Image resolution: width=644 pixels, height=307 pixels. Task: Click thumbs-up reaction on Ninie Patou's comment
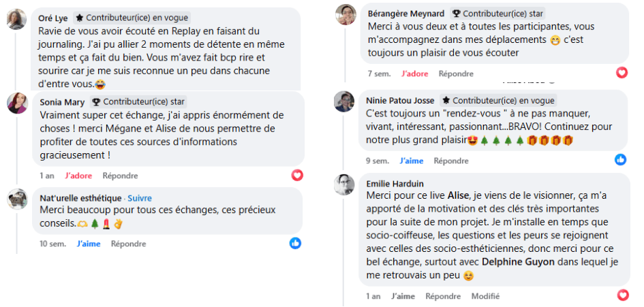point(621,160)
